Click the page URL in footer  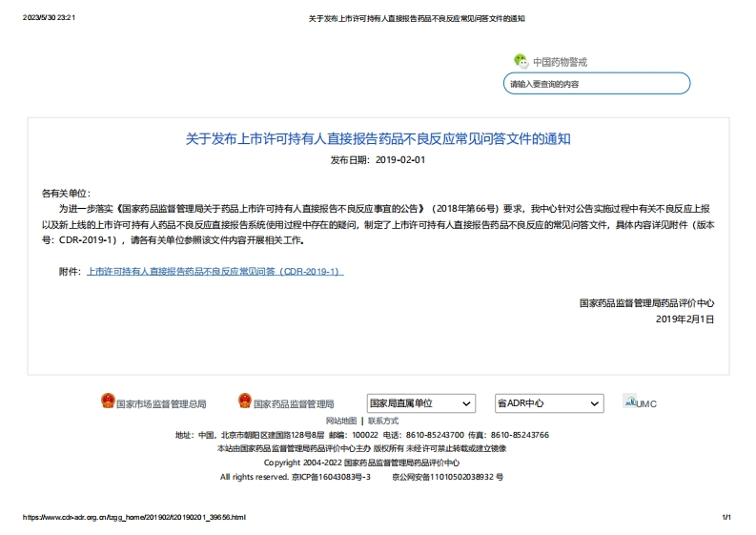134,517
